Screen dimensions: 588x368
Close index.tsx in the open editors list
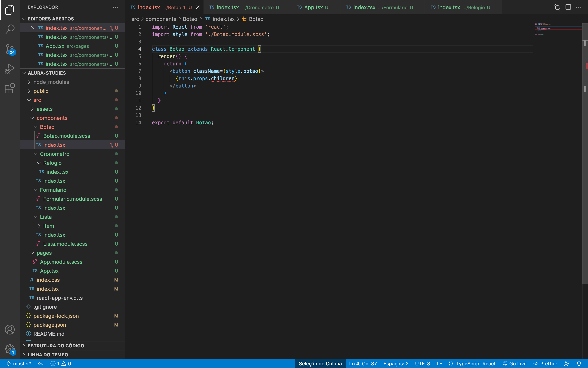(32, 28)
